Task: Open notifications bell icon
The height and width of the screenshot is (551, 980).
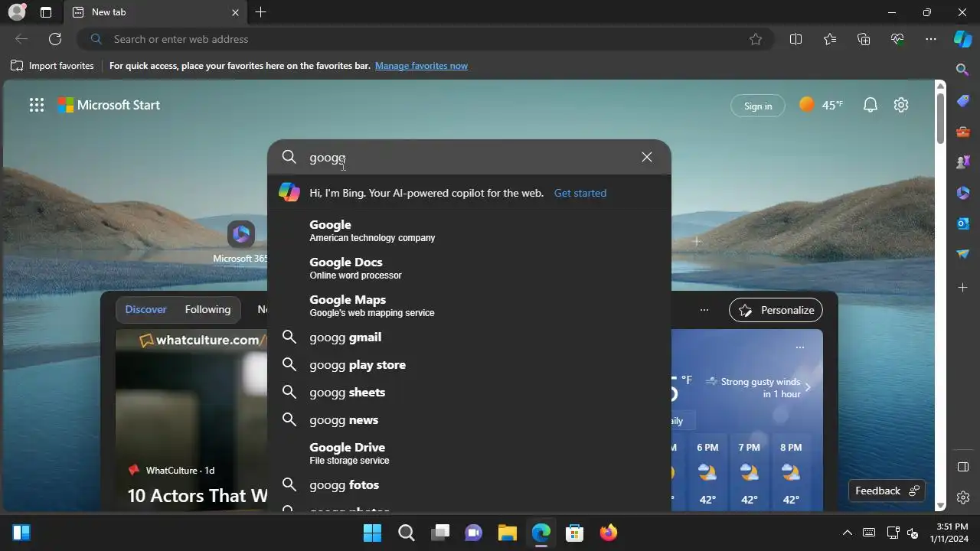Action: click(871, 106)
